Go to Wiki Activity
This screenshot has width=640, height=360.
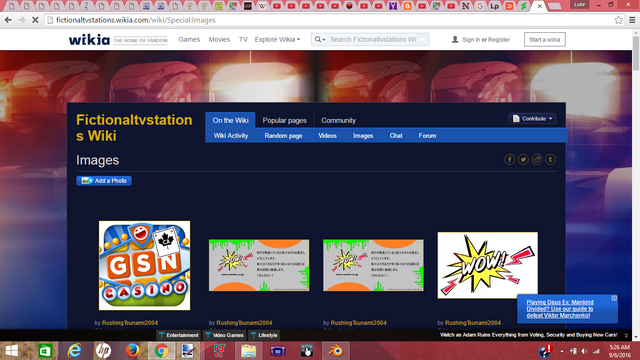tap(231, 136)
